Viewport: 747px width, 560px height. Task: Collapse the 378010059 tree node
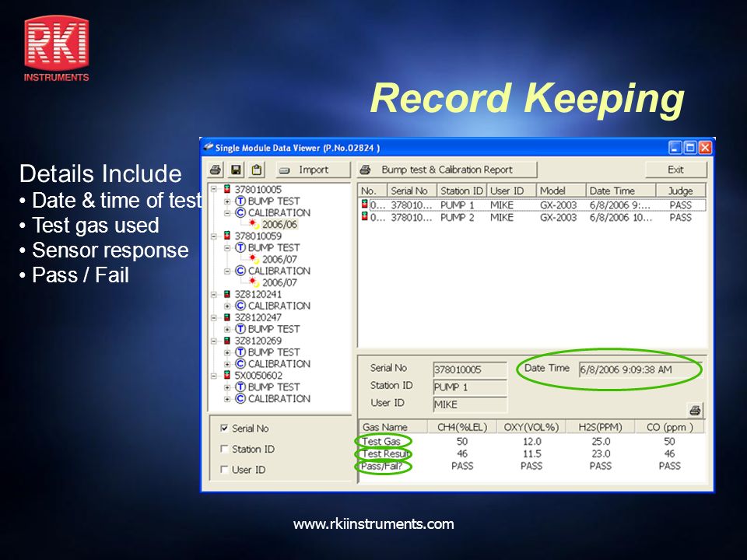(214, 236)
